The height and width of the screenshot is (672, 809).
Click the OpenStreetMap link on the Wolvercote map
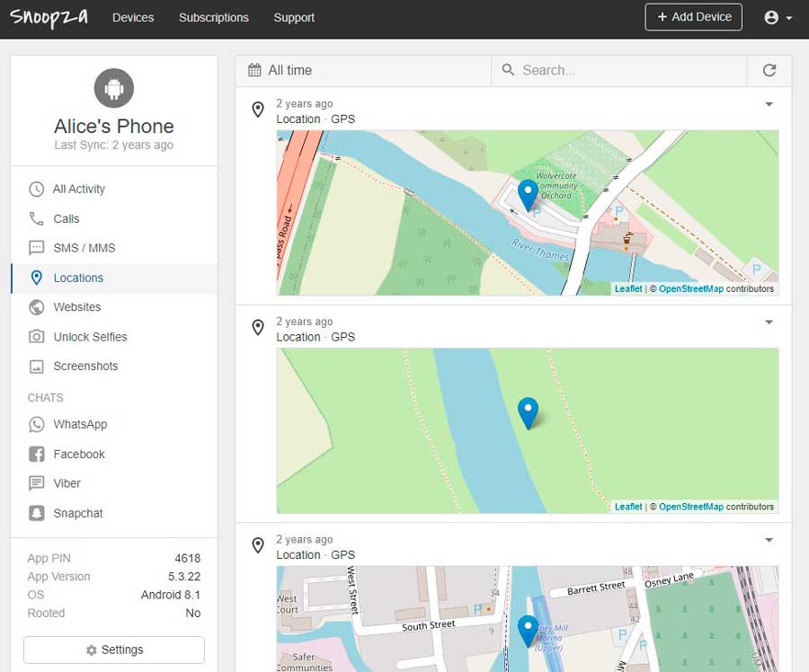coord(691,288)
